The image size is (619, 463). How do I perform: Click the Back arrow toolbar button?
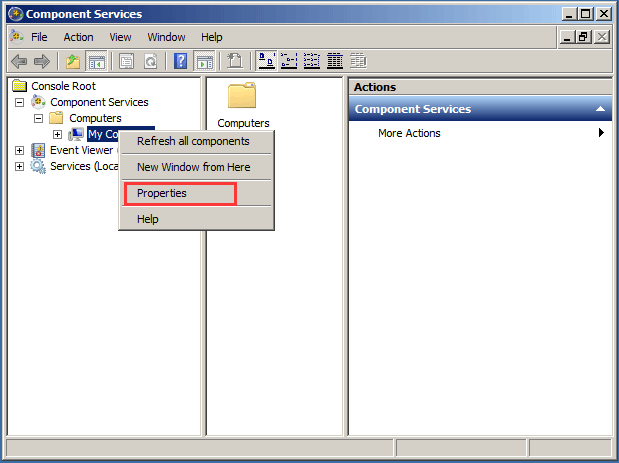tap(19, 61)
